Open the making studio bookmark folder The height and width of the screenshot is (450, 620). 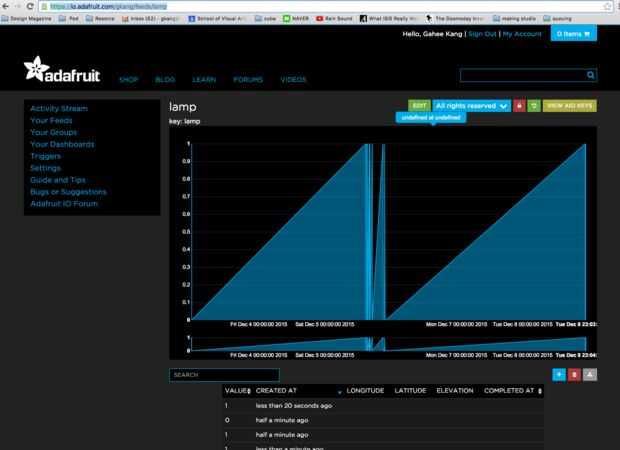point(514,19)
